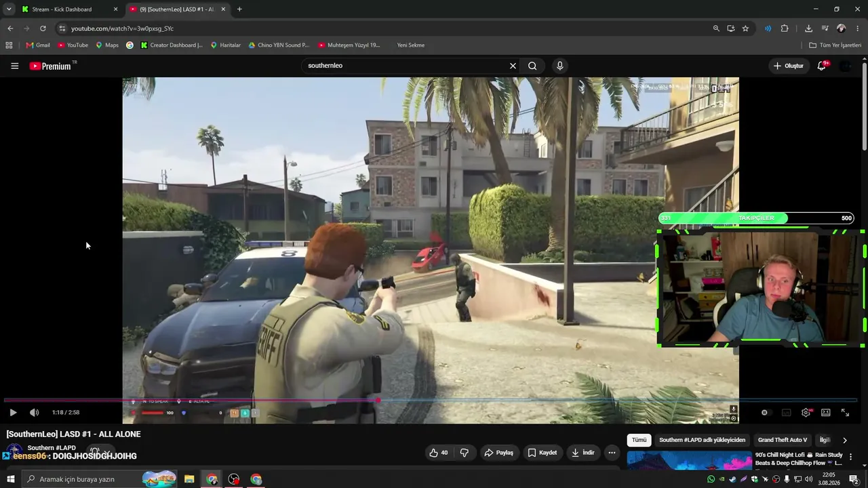Clear the YouTube search text
Screen dimensions: 868x488
513,66
